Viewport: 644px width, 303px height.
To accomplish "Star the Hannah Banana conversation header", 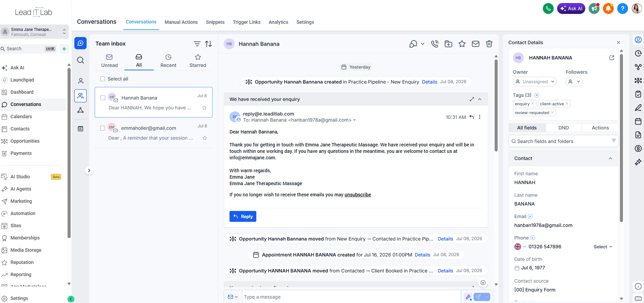I will click(x=462, y=44).
